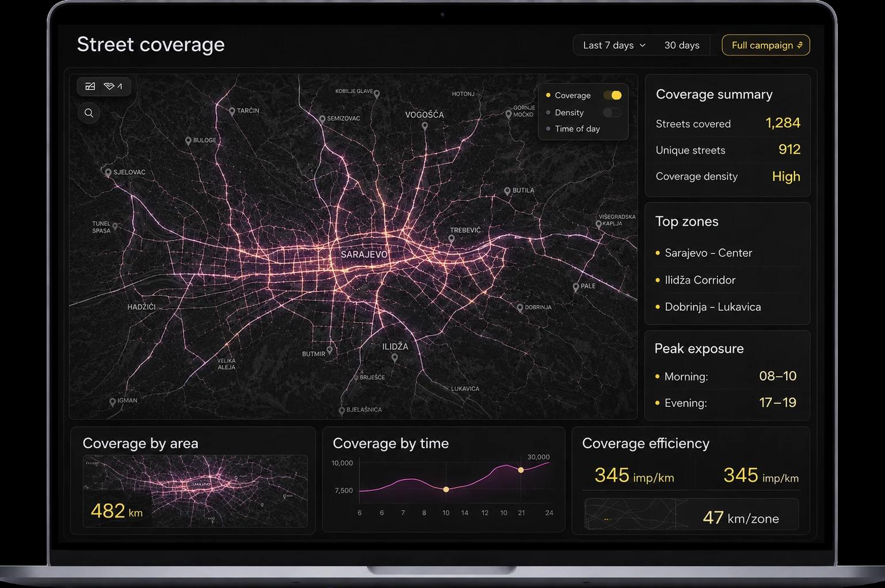Click the km/zone mini map thumbnail

(636, 514)
